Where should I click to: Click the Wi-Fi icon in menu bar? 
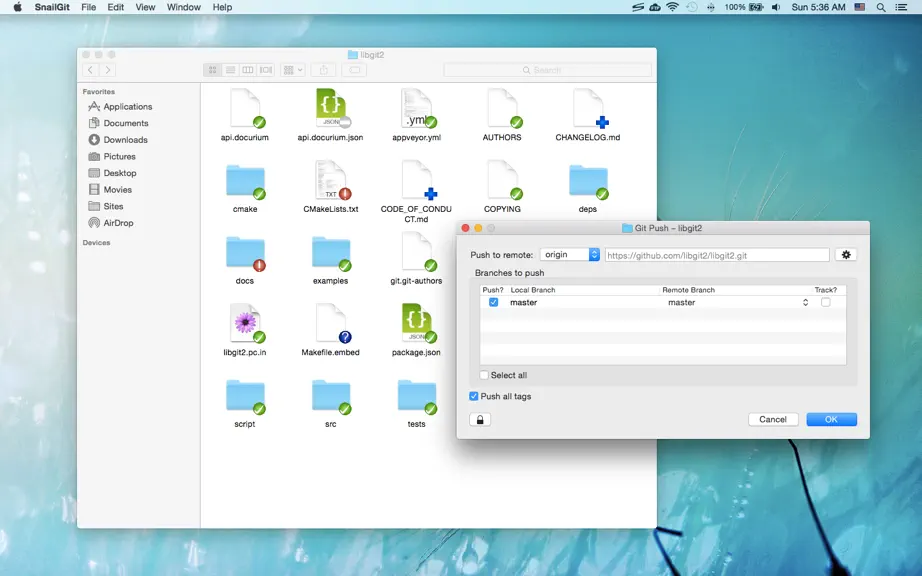[x=673, y=7]
